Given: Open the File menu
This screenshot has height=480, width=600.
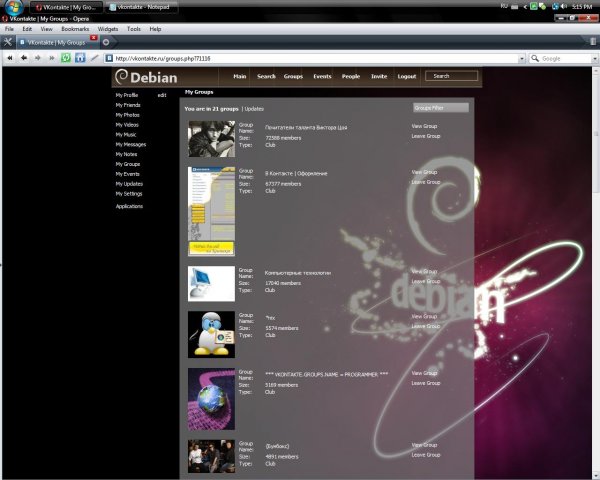Looking at the screenshot, I should tap(9, 29).
